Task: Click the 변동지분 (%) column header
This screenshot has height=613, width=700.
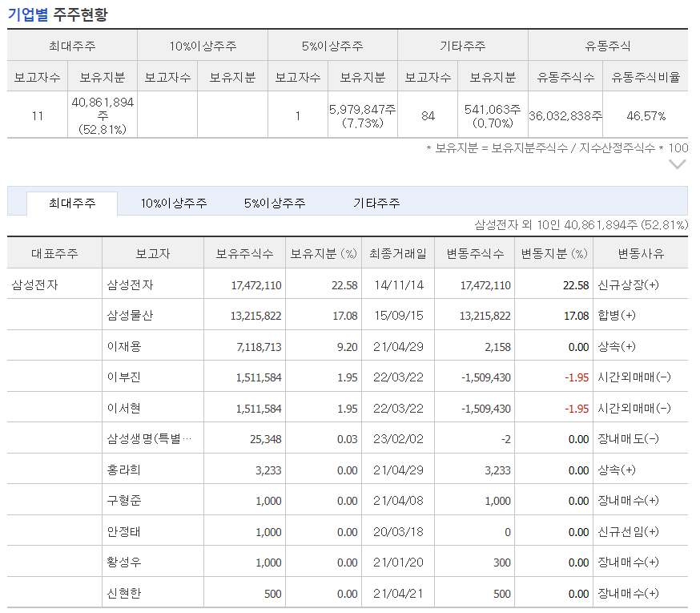Action: 554,254
